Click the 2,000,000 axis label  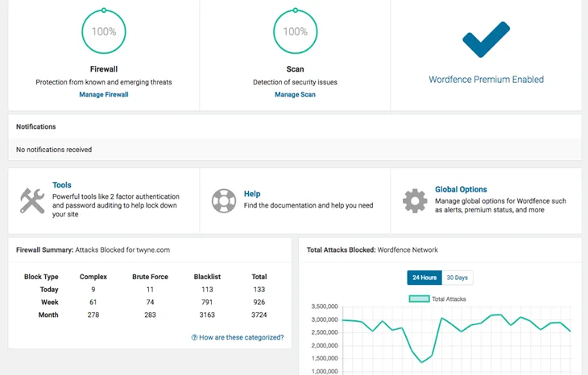click(x=325, y=345)
